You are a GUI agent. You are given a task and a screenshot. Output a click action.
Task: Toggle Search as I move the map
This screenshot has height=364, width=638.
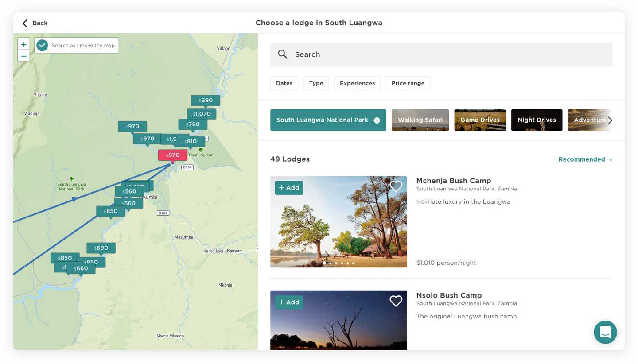tap(43, 45)
